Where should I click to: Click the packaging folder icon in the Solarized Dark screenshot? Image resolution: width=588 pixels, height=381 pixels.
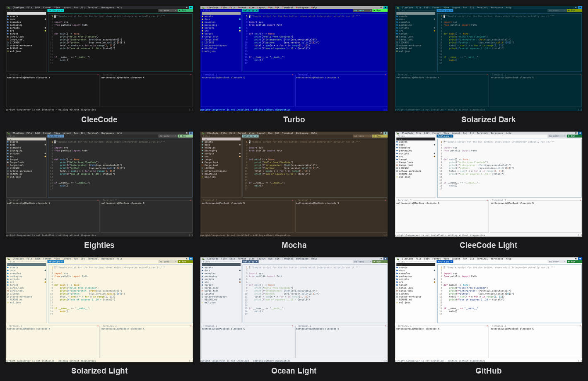[x=397, y=25]
